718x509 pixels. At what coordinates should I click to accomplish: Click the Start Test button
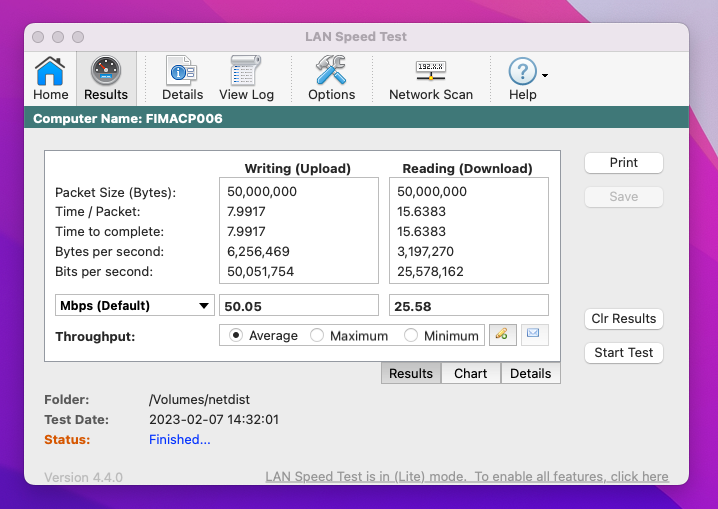(x=624, y=352)
